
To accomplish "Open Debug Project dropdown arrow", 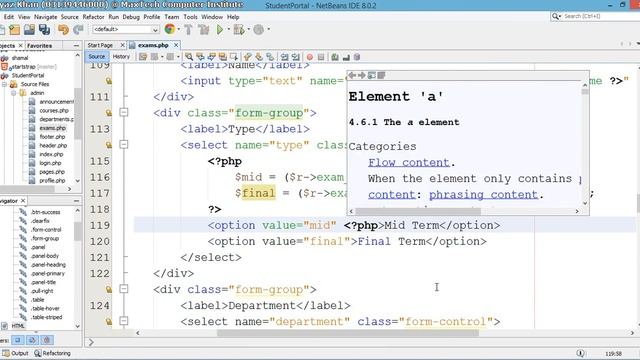I will point(248,29).
